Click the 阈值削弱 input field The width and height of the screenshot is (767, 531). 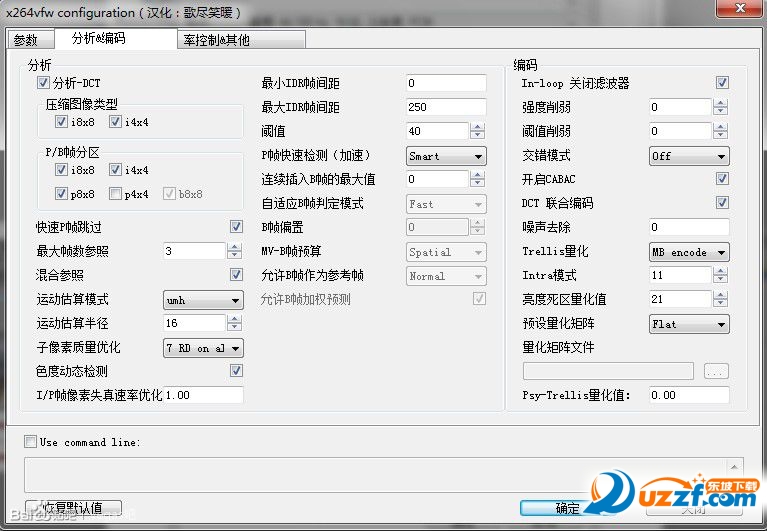point(681,131)
